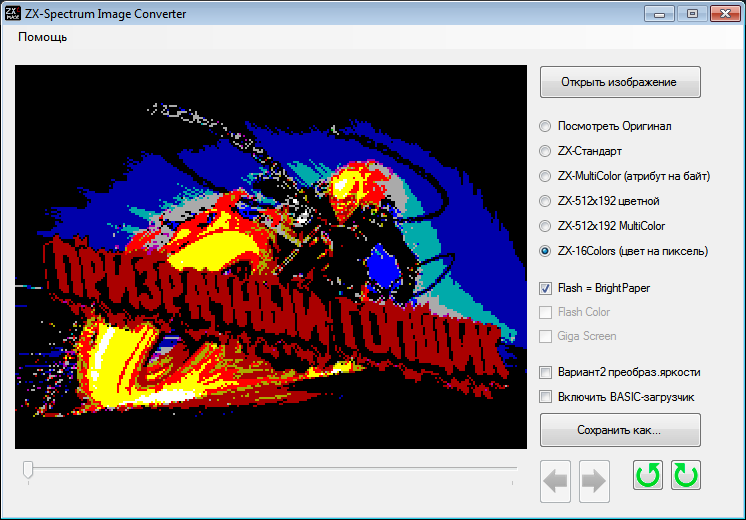The image size is (746, 520).
Task: Click the slider thumb below the image
Action: click(x=28, y=469)
